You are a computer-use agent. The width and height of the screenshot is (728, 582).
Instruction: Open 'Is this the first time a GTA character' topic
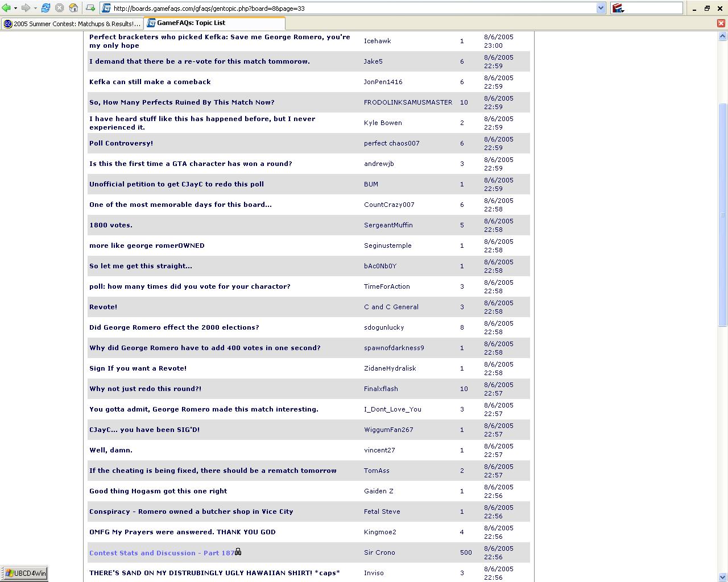(191, 164)
